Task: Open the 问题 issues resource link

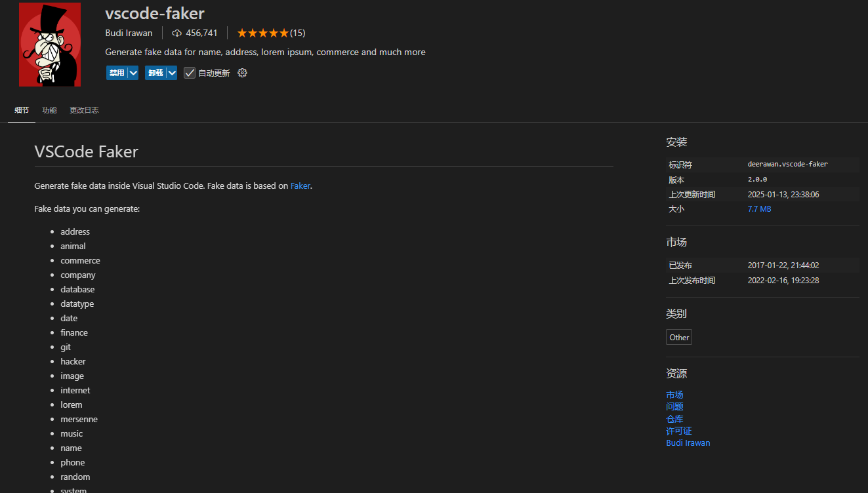Action: [674, 406]
